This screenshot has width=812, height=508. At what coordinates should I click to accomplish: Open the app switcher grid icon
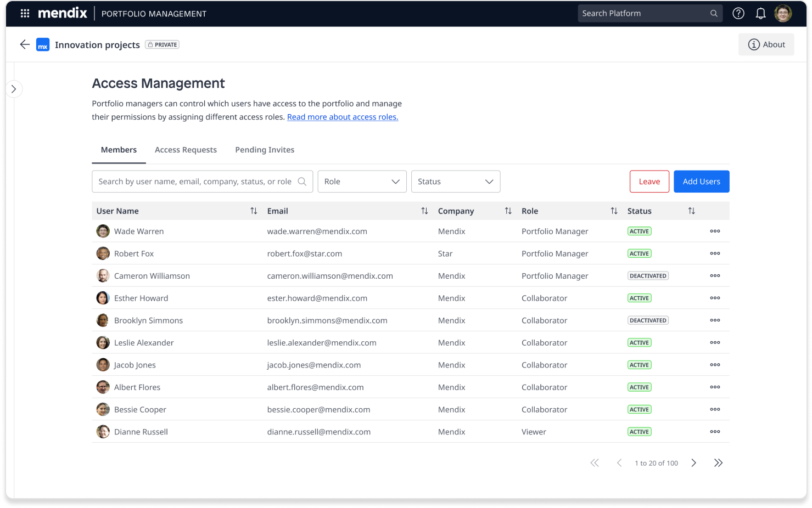(x=25, y=14)
